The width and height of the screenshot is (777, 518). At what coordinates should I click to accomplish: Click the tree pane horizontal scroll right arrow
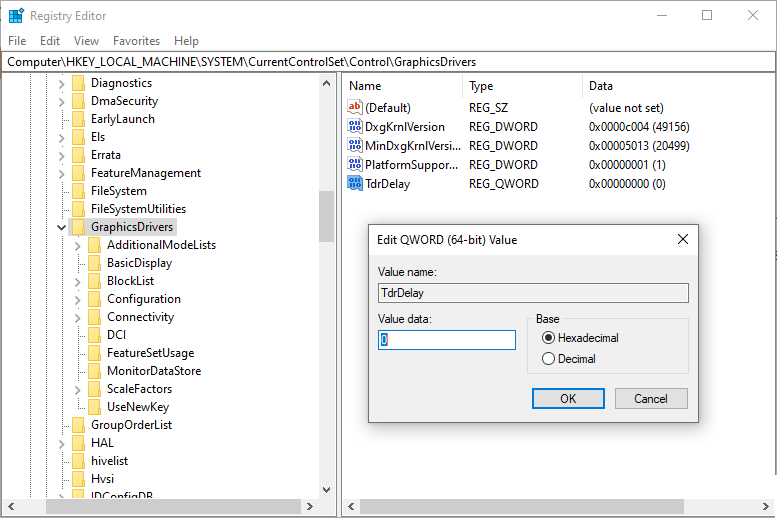point(310,507)
